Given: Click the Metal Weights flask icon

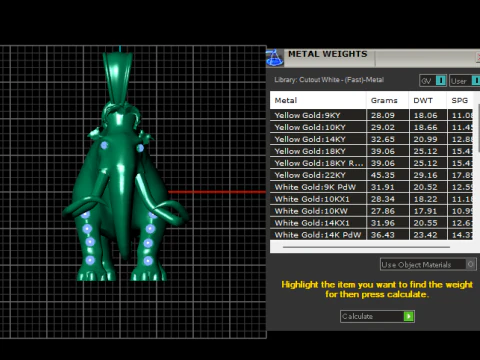Looking at the screenshot, I should pos(274,57).
